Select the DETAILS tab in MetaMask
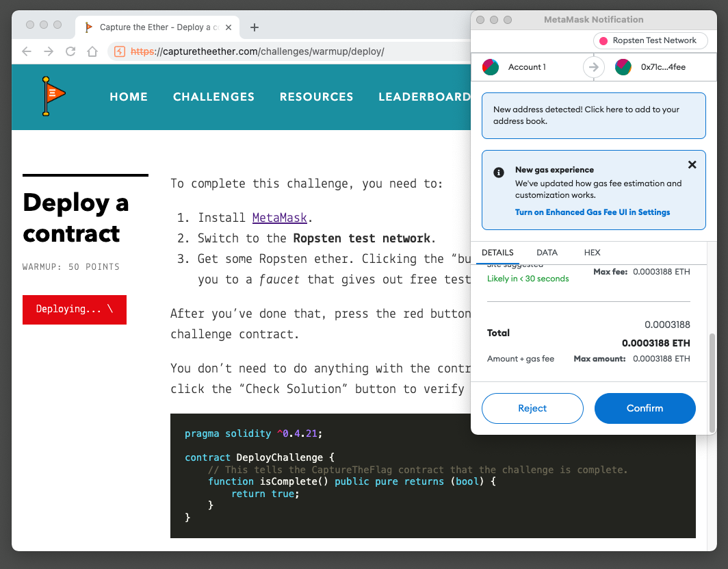Image resolution: width=728 pixels, height=569 pixels. 497,253
